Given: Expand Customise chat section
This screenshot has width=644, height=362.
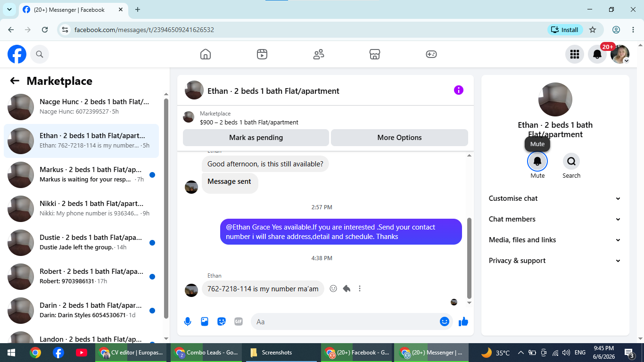Looking at the screenshot, I should tap(555, 198).
